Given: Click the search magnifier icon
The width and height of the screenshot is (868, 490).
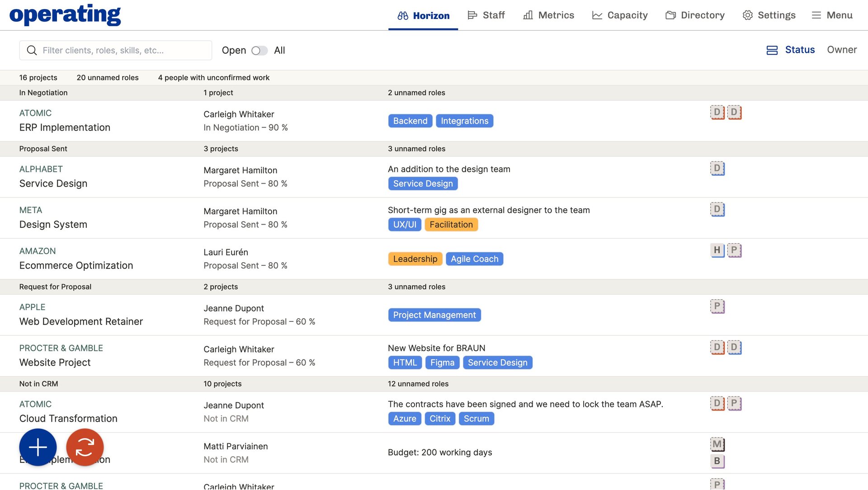Looking at the screenshot, I should 32,50.
